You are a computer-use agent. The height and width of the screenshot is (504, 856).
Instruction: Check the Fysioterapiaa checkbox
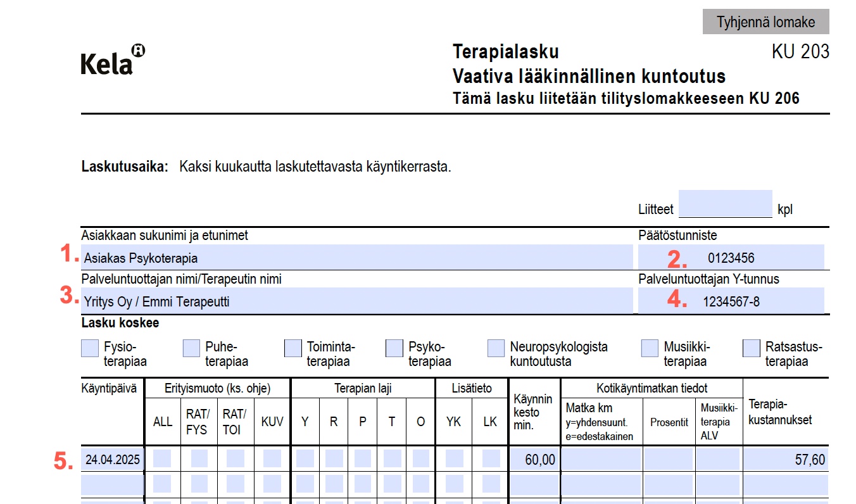(x=91, y=348)
